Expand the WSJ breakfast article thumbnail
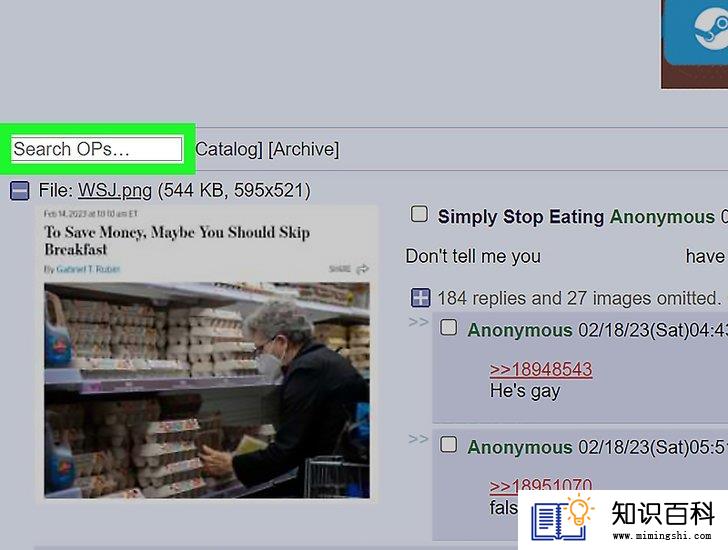The width and height of the screenshot is (728, 550). tap(207, 353)
